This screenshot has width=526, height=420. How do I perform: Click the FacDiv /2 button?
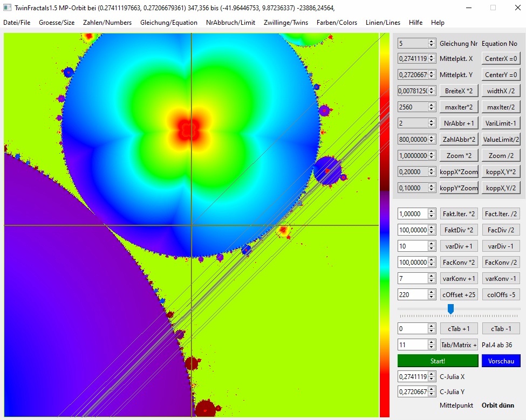(x=501, y=230)
